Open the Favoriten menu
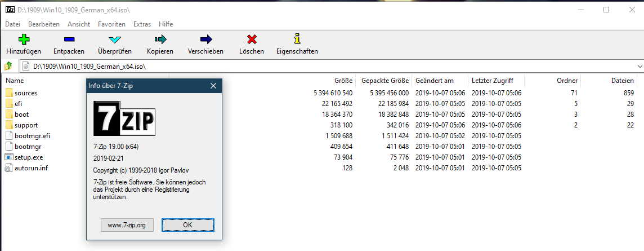Screen dimensions: 644x251 pos(111,24)
